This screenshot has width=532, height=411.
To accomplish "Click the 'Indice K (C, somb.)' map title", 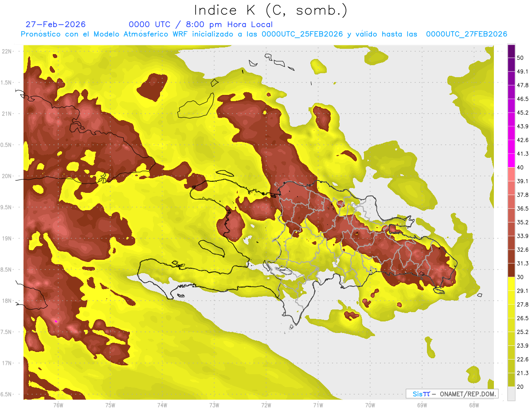I will click(x=270, y=10).
